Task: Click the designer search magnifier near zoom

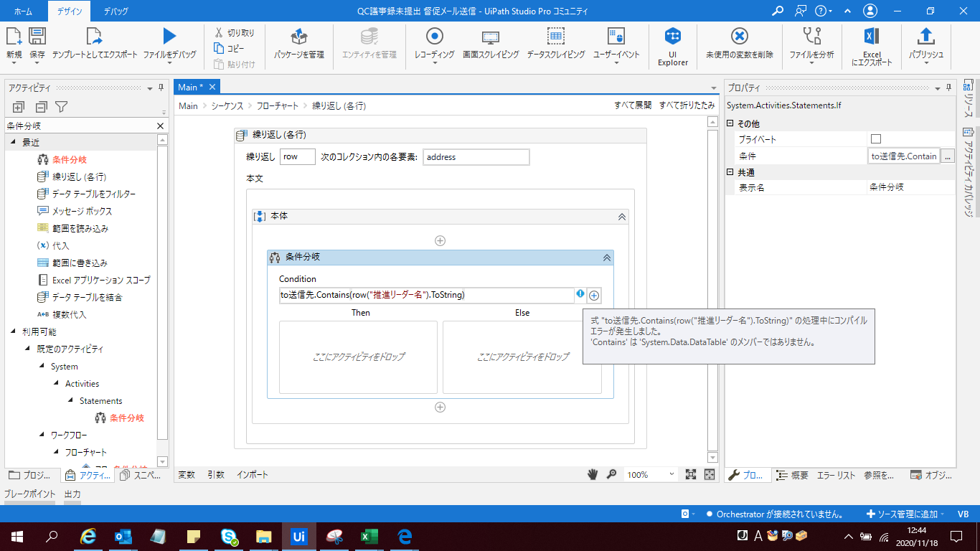Action: click(611, 474)
